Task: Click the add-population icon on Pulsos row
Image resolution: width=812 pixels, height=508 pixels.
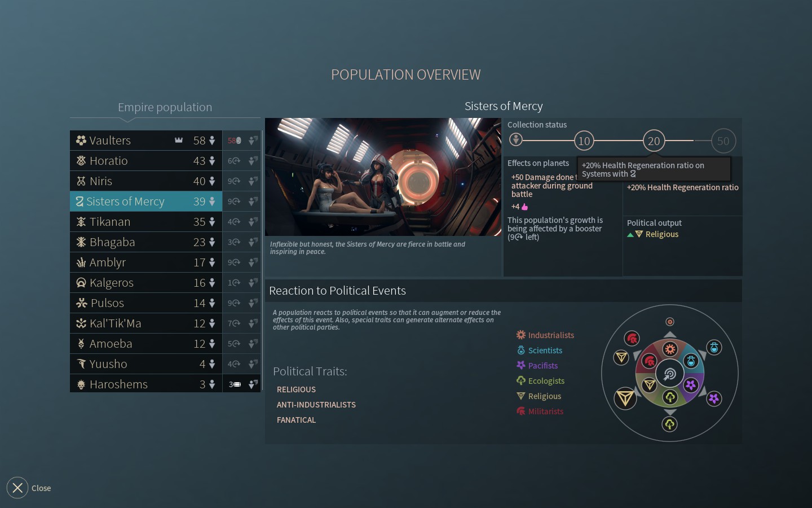Action: point(253,303)
